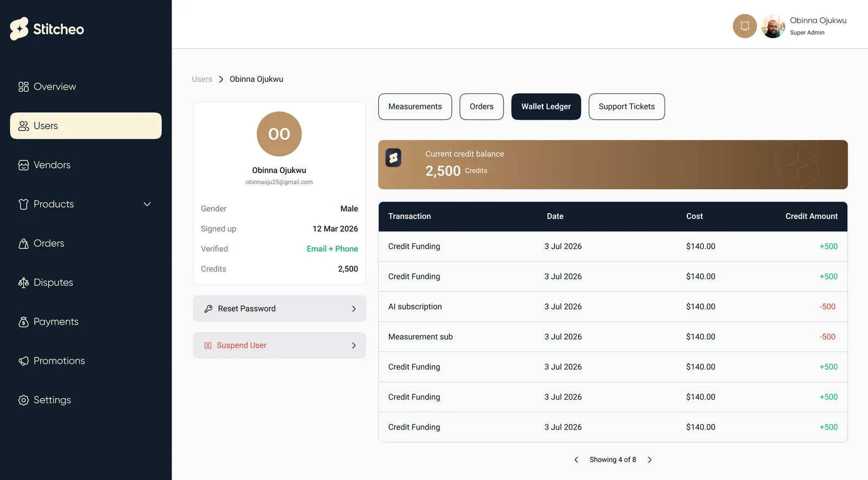
Task: Open the Support Tickets tab
Action: (x=627, y=106)
